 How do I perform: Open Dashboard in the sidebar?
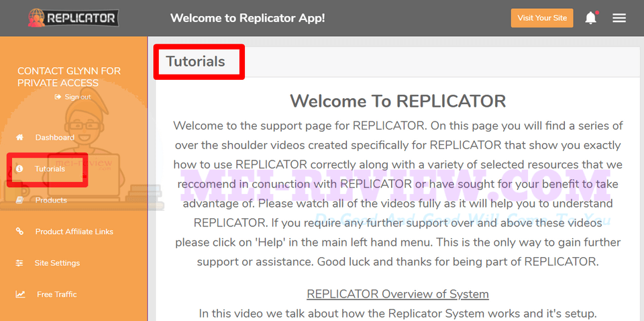pos(54,137)
